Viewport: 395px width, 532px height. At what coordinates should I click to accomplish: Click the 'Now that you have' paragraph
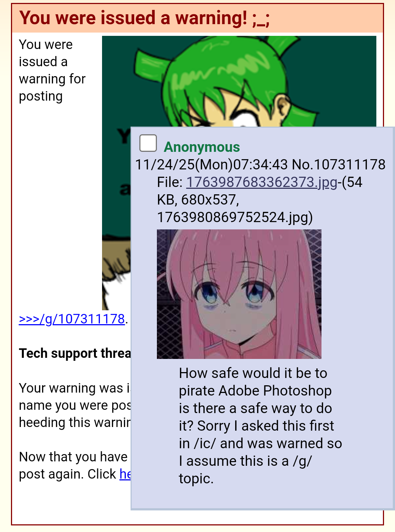point(75,465)
